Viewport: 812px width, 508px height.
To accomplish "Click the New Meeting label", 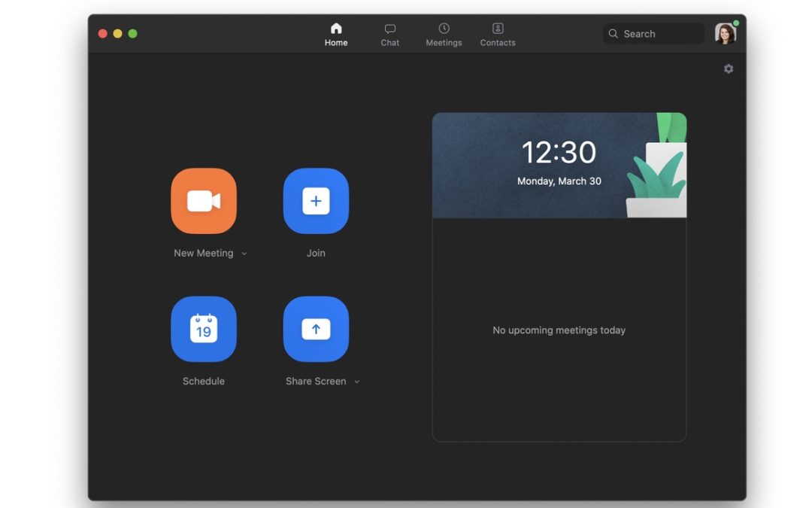I will tap(204, 253).
